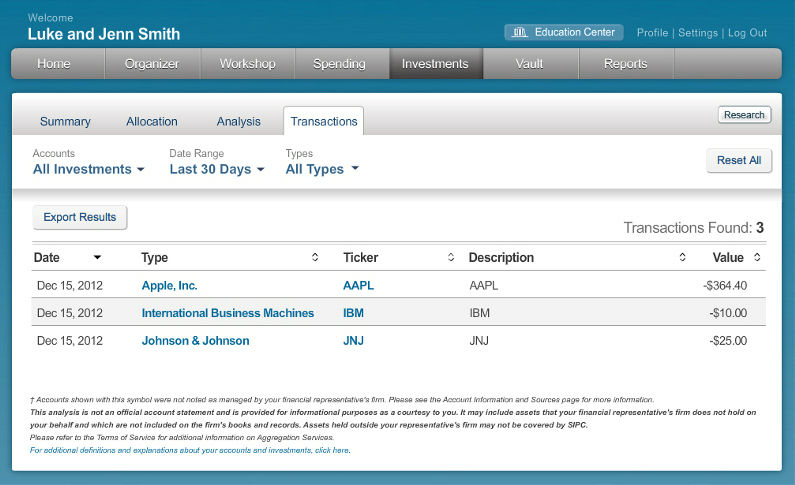The height and width of the screenshot is (485, 795).
Task: Open the Profile link
Action: (653, 33)
